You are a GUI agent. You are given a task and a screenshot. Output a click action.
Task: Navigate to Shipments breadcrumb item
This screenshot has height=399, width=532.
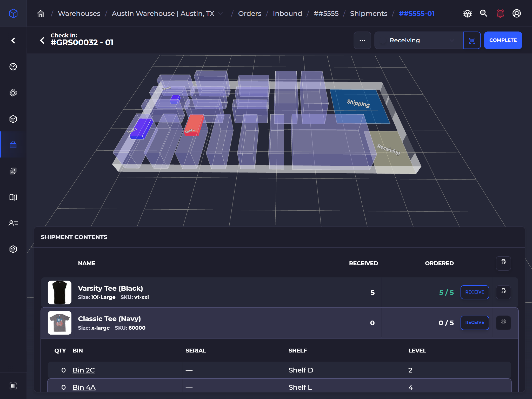(x=368, y=14)
